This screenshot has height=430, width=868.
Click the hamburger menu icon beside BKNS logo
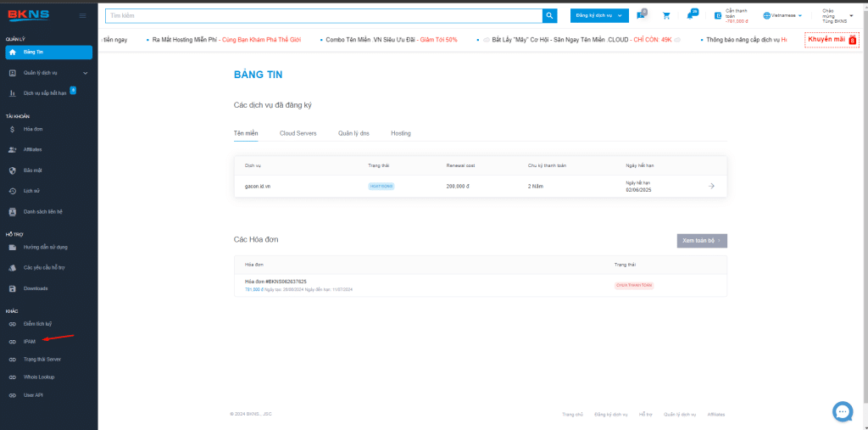(x=82, y=16)
